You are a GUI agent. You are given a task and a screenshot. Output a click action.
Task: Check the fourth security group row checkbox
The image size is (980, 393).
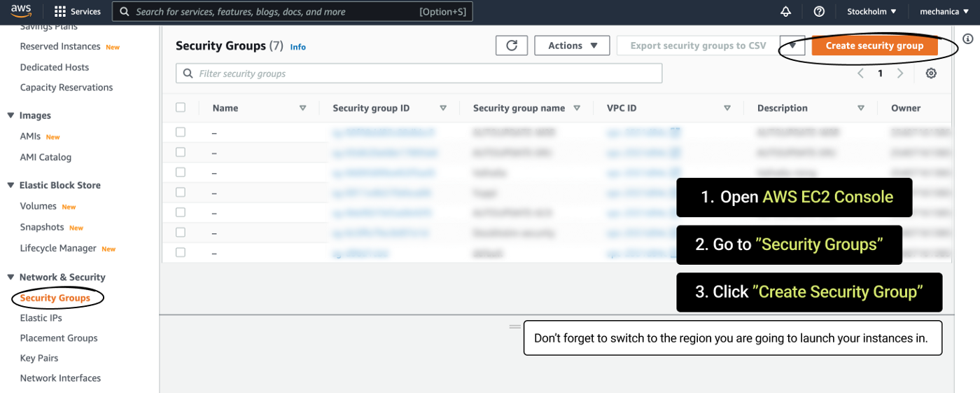pyautogui.click(x=181, y=192)
